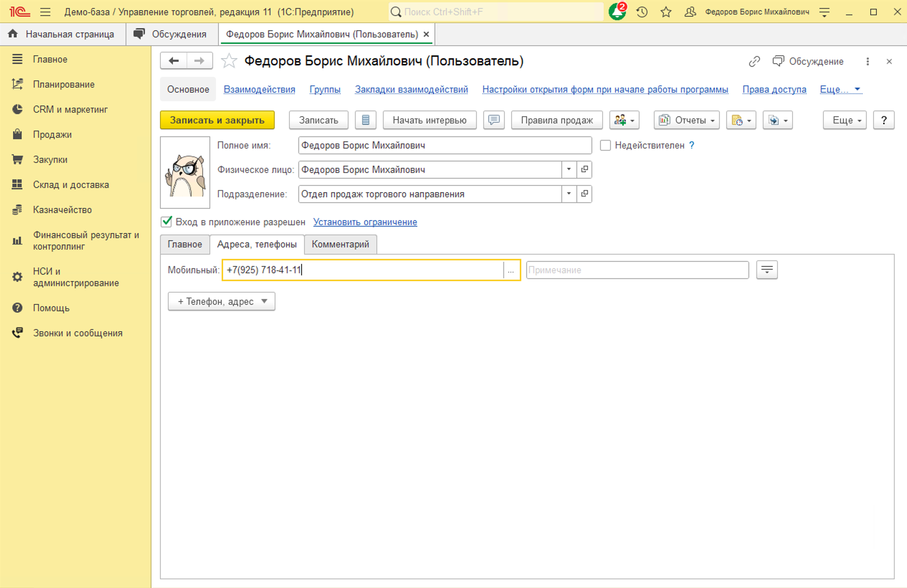Open the history clock icon
Viewport: 907px width, 588px height.
[642, 12]
